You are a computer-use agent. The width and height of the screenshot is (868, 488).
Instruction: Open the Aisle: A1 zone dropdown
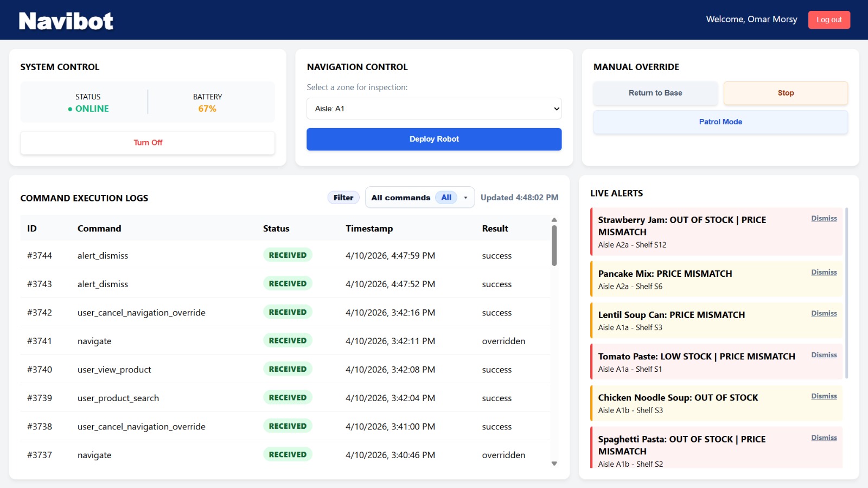[x=434, y=109]
